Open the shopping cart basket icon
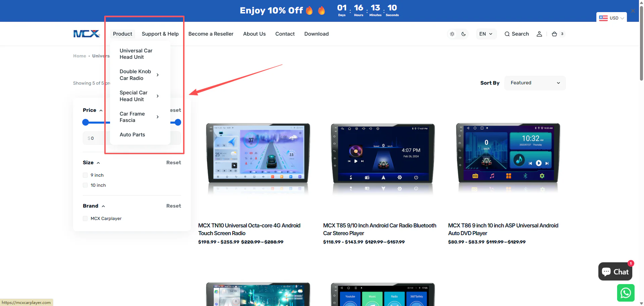This screenshot has height=306, width=644. click(554, 34)
